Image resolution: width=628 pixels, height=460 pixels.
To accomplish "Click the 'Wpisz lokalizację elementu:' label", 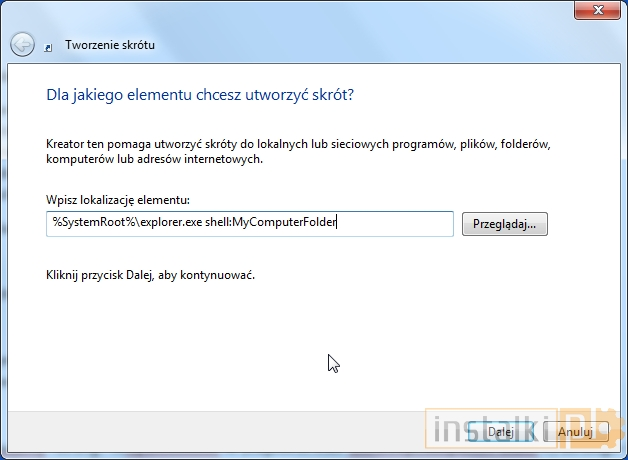I will (117, 201).
